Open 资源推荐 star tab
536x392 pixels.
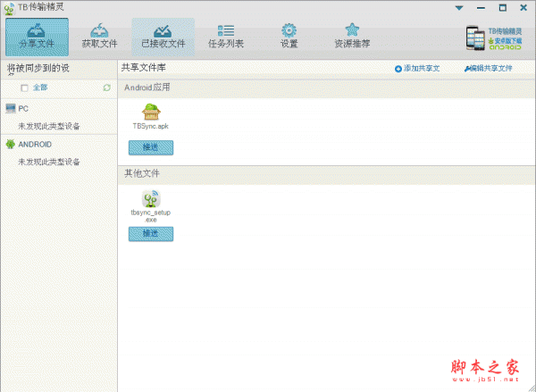(x=352, y=37)
